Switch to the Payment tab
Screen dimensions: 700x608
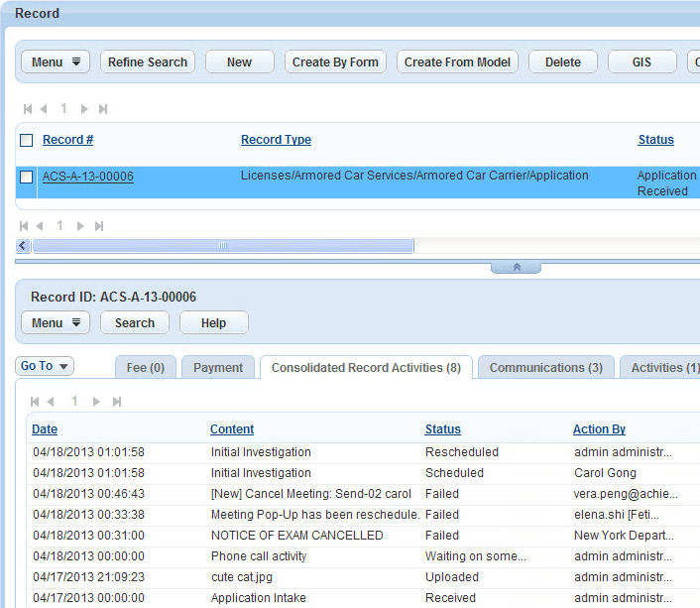pyautogui.click(x=218, y=367)
